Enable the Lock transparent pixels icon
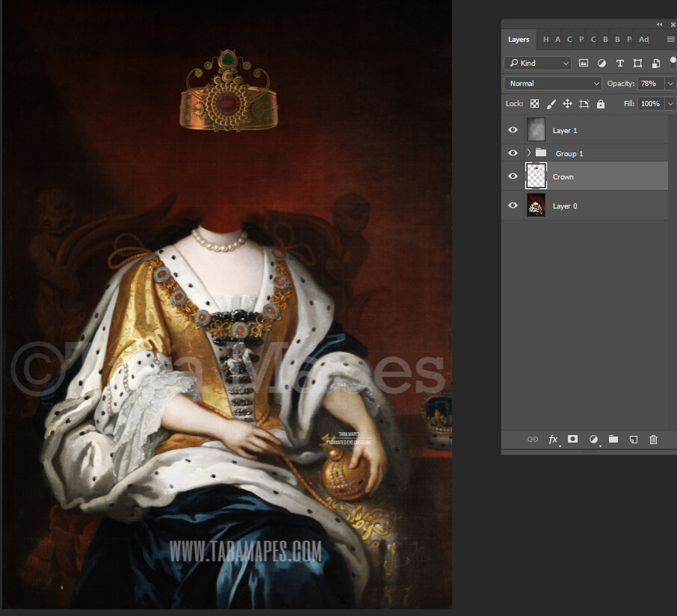The width and height of the screenshot is (677, 616). 534,103
